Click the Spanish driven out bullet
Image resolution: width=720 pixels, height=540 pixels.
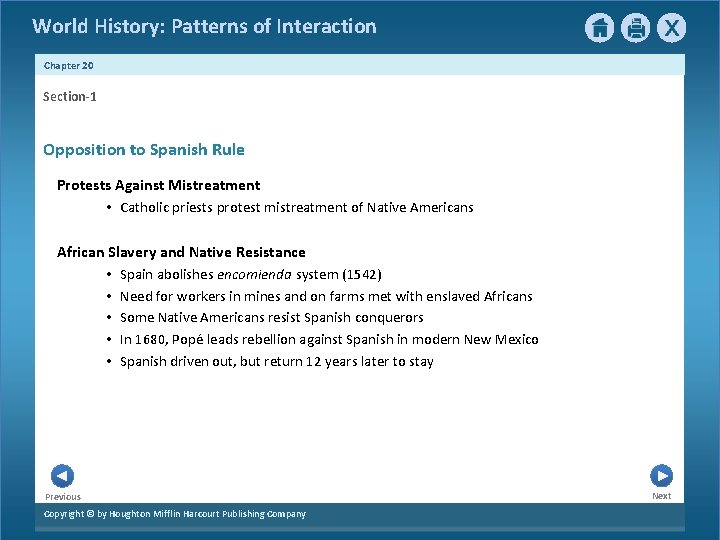point(276,362)
